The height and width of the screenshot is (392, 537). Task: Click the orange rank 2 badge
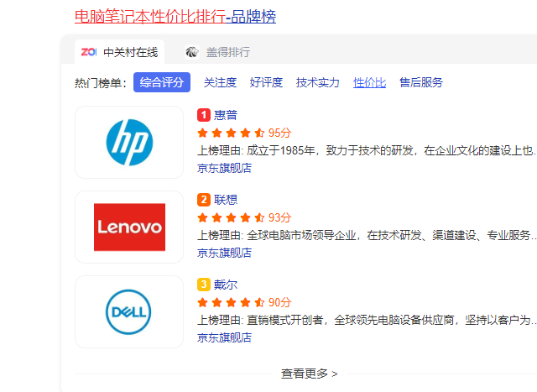pos(203,200)
